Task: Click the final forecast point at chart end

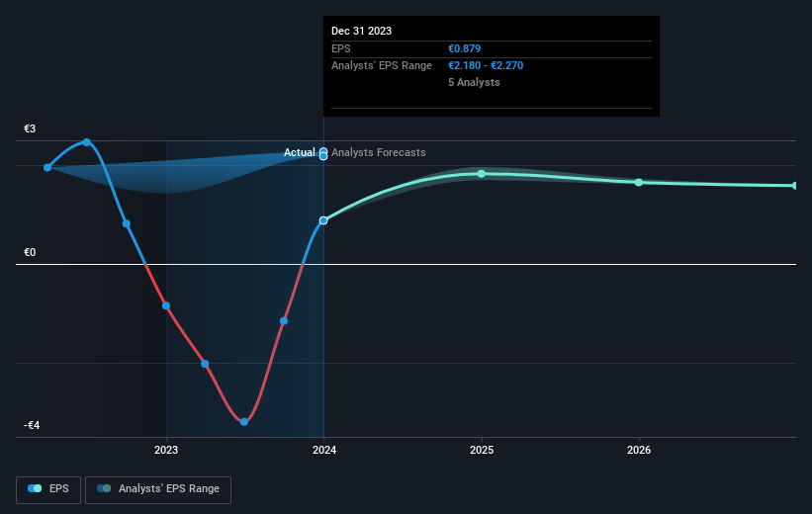Action: pos(795,185)
